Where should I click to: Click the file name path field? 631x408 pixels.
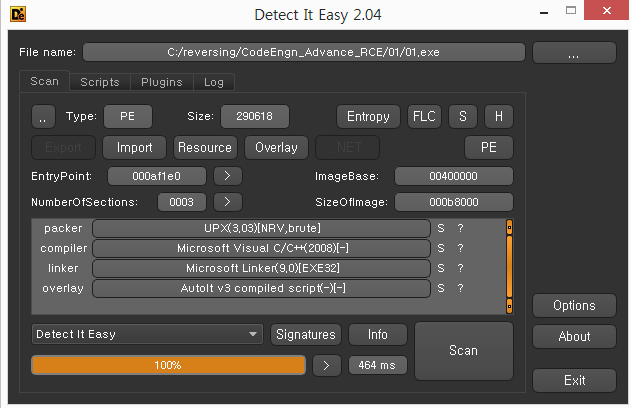coord(304,52)
